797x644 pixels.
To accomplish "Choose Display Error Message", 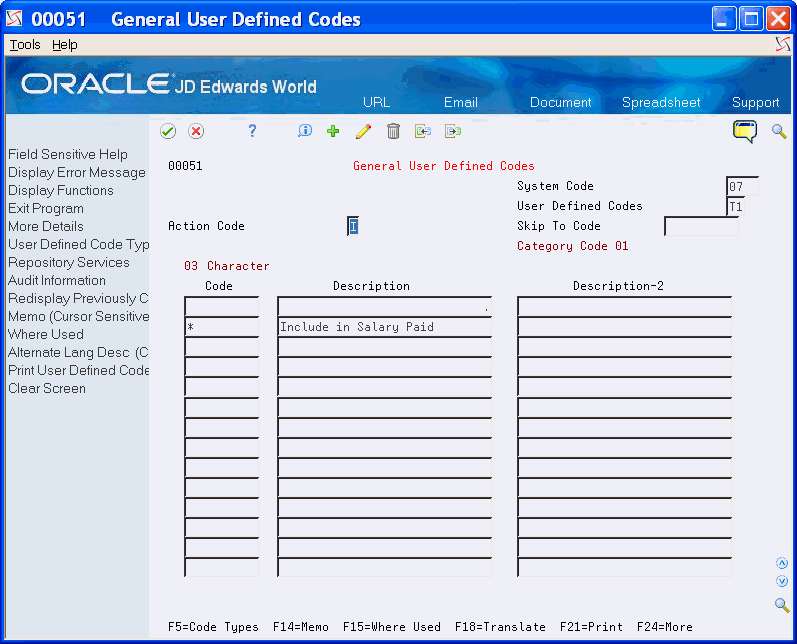I will click(77, 172).
